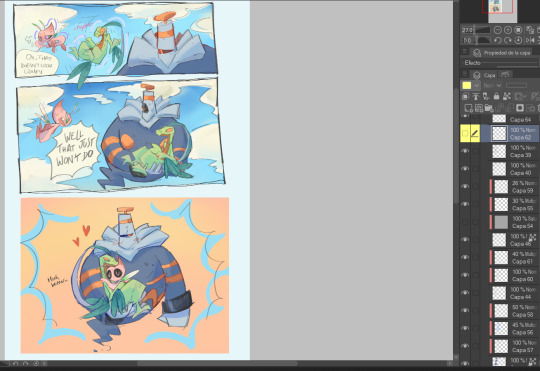The image size is (540, 371).
Task: Click the yellow layer color swatch
Action: point(467,85)
